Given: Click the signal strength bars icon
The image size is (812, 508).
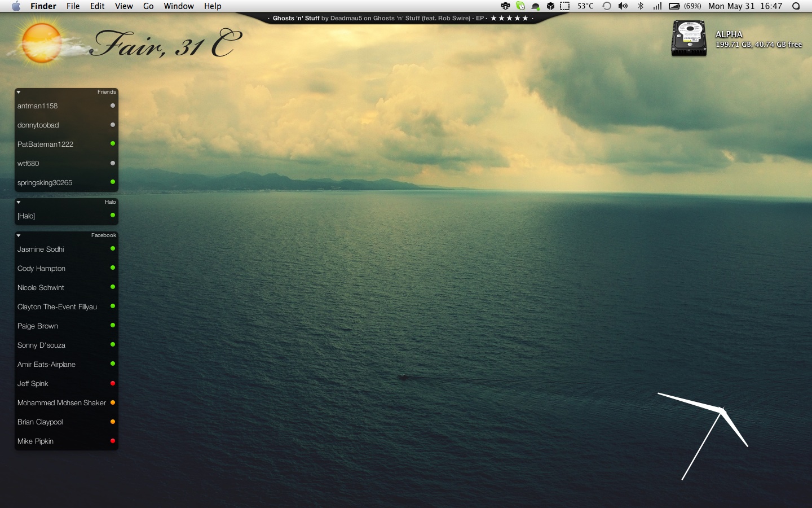Looking at the screenshot, I should (657, 6).
